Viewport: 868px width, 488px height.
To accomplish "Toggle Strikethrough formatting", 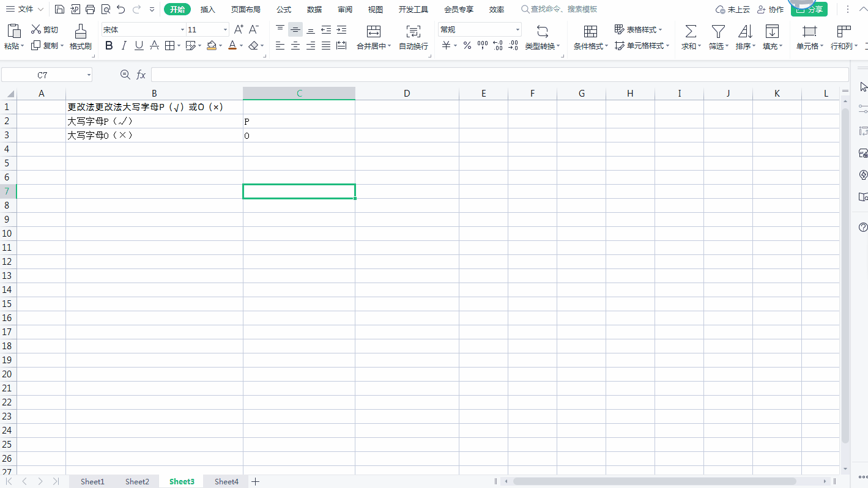I will (x=154, y=45).
